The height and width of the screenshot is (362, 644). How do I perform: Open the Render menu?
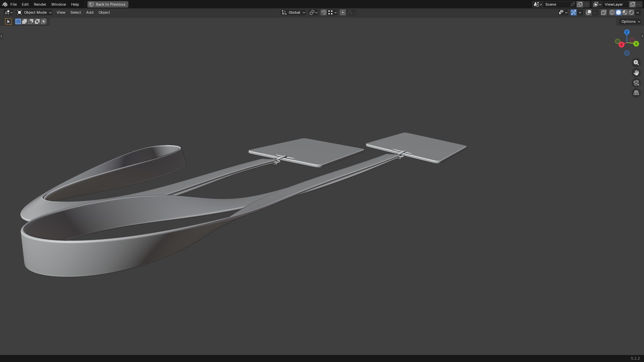40,4
